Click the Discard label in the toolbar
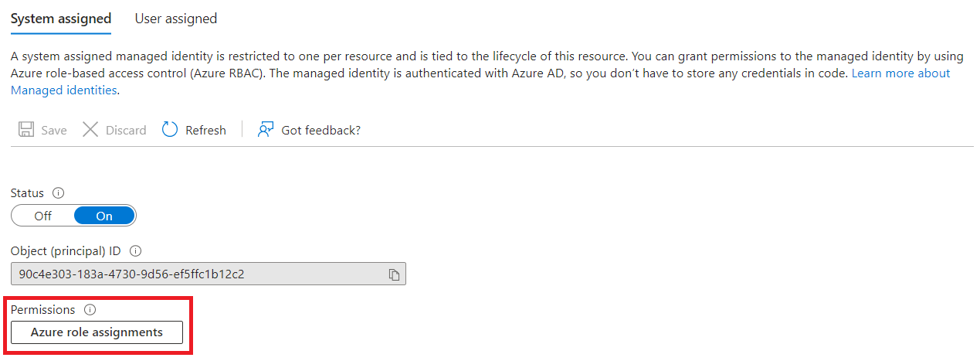980x361 pixels. pos(126,130)
